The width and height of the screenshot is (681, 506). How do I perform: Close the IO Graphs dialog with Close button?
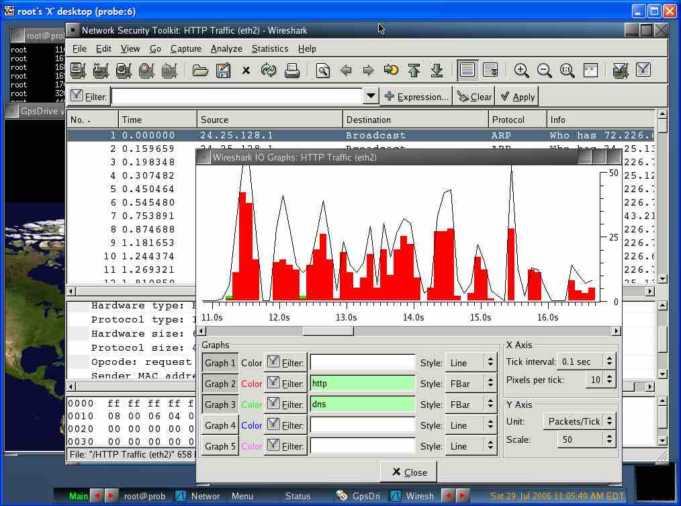click(408, 472)
